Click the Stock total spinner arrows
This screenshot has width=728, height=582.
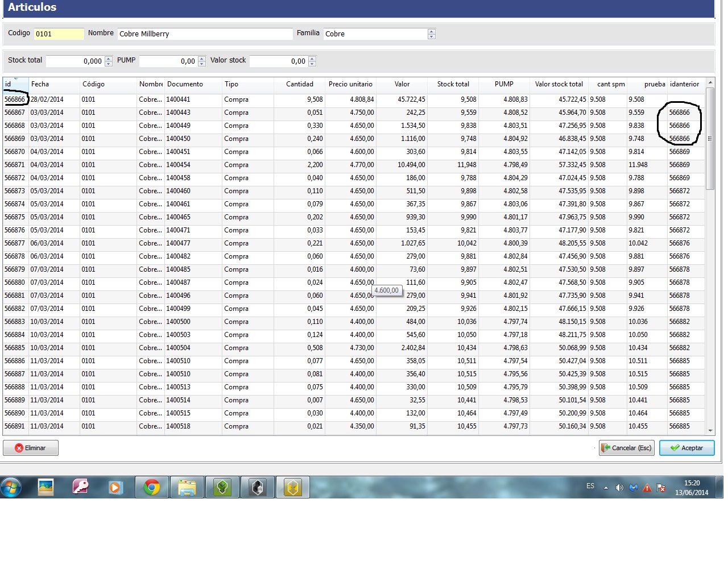[x=109, y=61]
